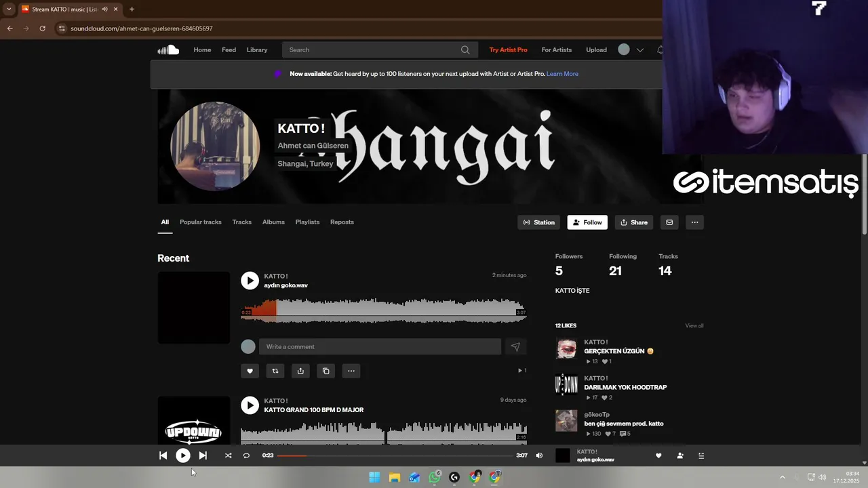Click the user avatar in the header

624,49
